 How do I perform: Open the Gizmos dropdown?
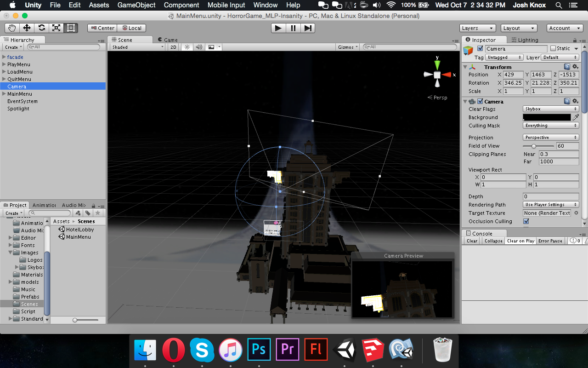pos(348,47)
